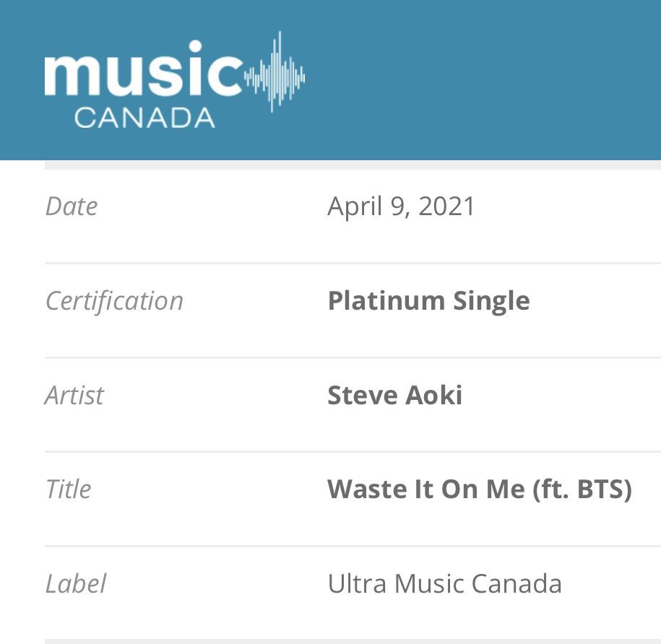The height and width of the screenshot is (644, 661).
Task: Select the italic "Label" field label
Action: pyautogui.click(x=75, y=584)
